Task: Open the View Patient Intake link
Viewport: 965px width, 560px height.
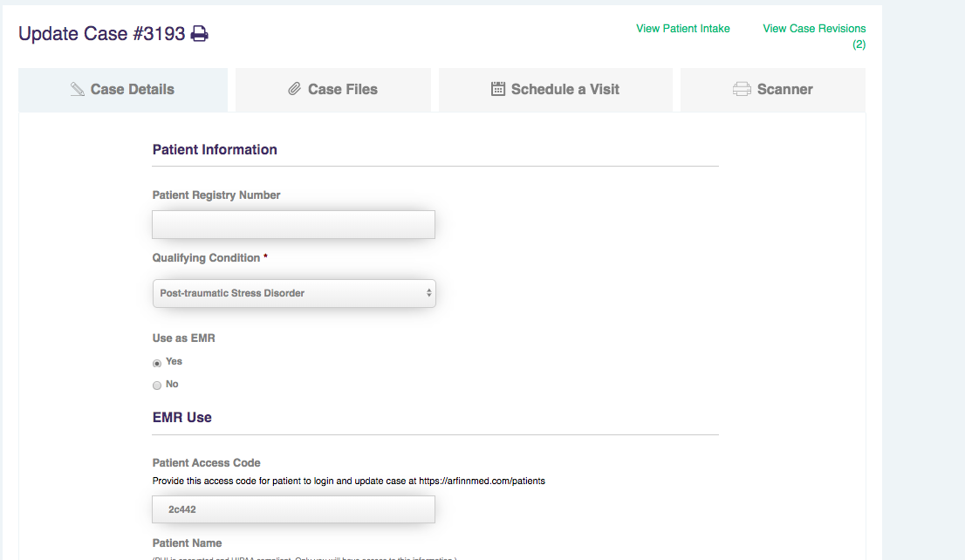Action: (682, 29)
